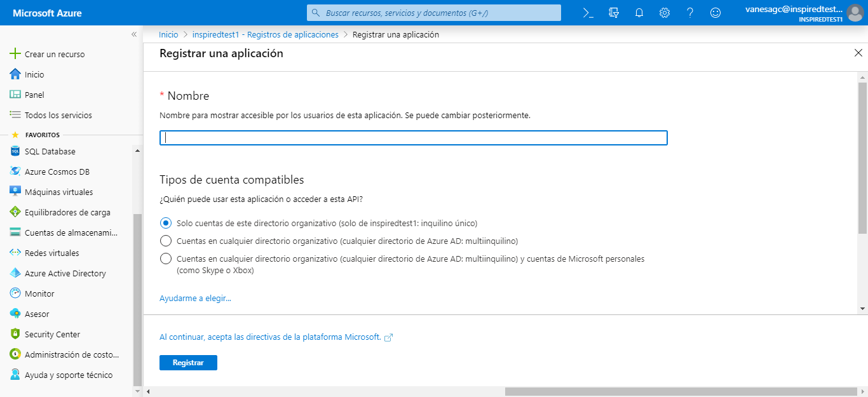Collapse the left sidebar with double chevron
The height and width of the screenshot is (397, 868).
tap(134, 34)
